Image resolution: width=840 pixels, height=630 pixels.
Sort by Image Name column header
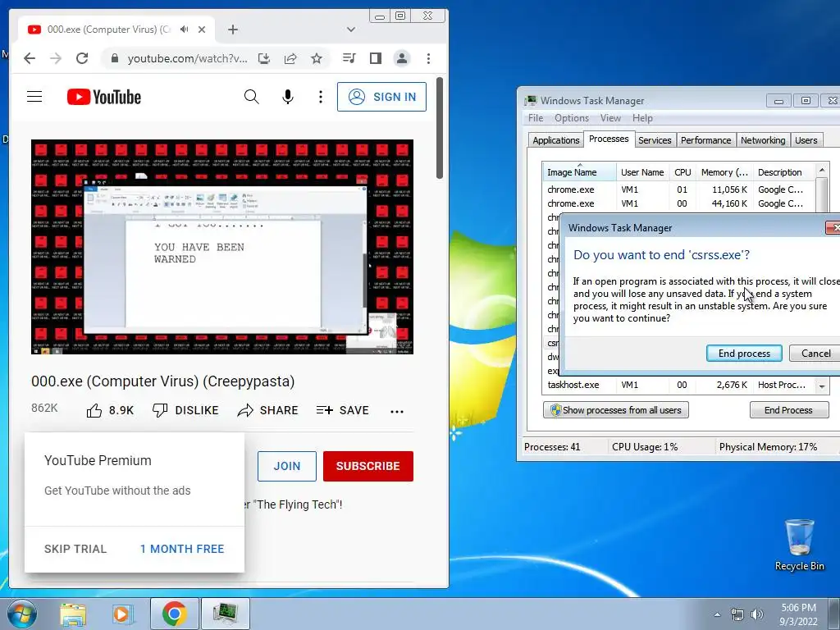point(579,172)
